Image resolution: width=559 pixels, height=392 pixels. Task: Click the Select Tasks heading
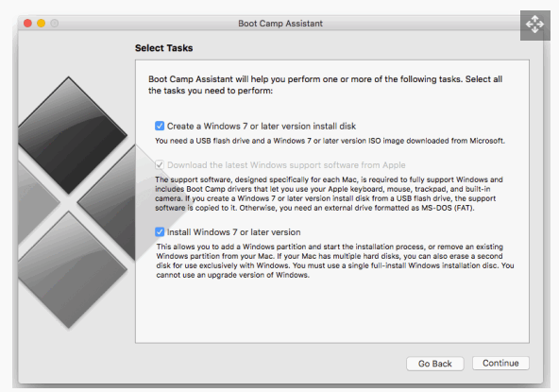163,48
